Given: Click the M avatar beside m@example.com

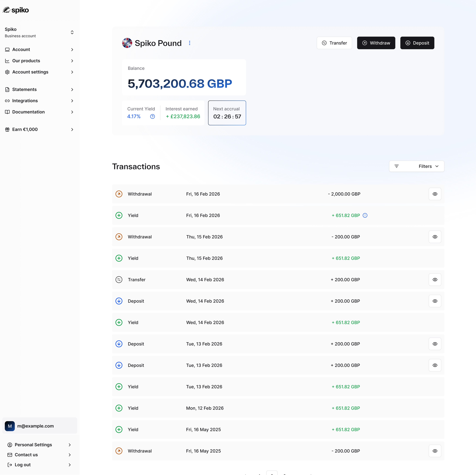Looking at the screenshot, I should coord(10,426).
